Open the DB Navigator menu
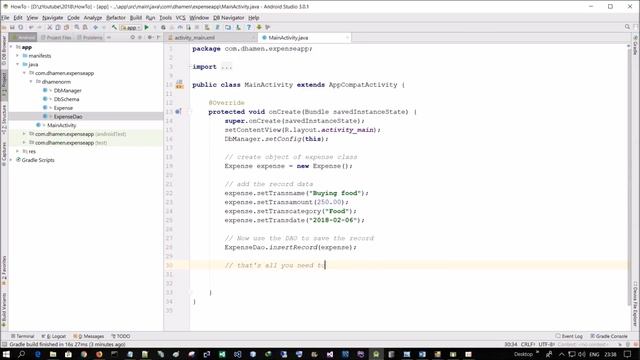The height and width of the screenshot is (360, 640). pos(229,18)
